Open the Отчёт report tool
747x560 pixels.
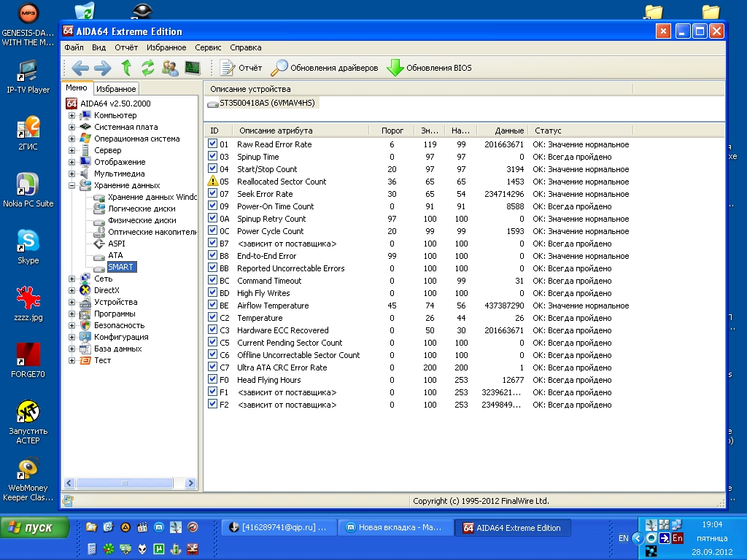click(x=241, y=68)
